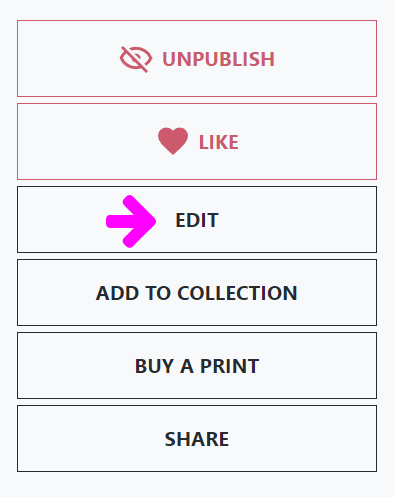Toggle the pink-bordered Like box
This screenshot has height=497, width=394.
197,141
